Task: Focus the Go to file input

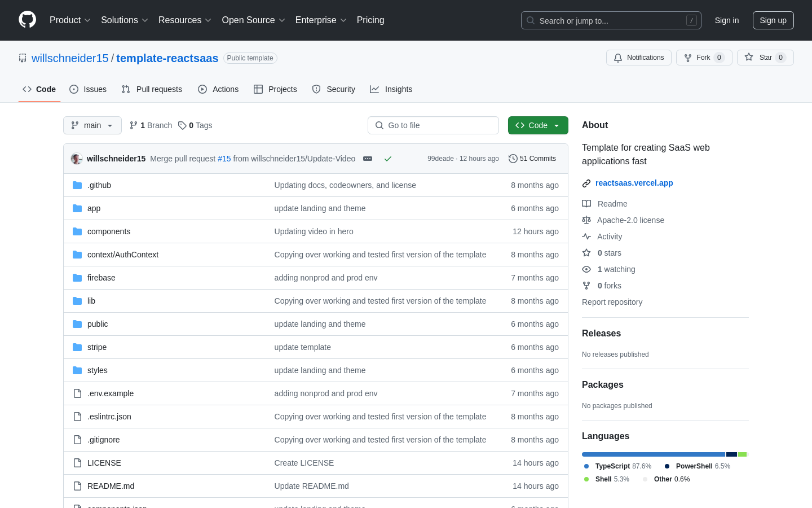Action: coord(433,125)
